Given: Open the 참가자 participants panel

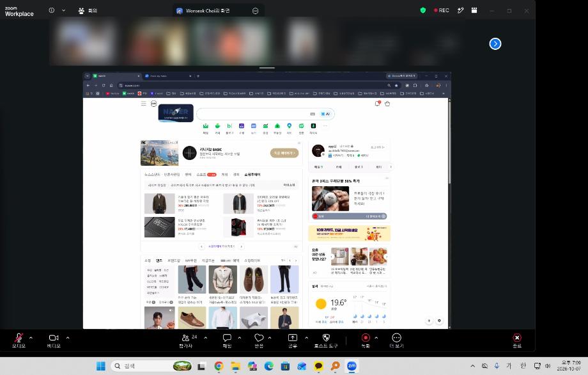Looking at the screenshot, I should 187,340.
